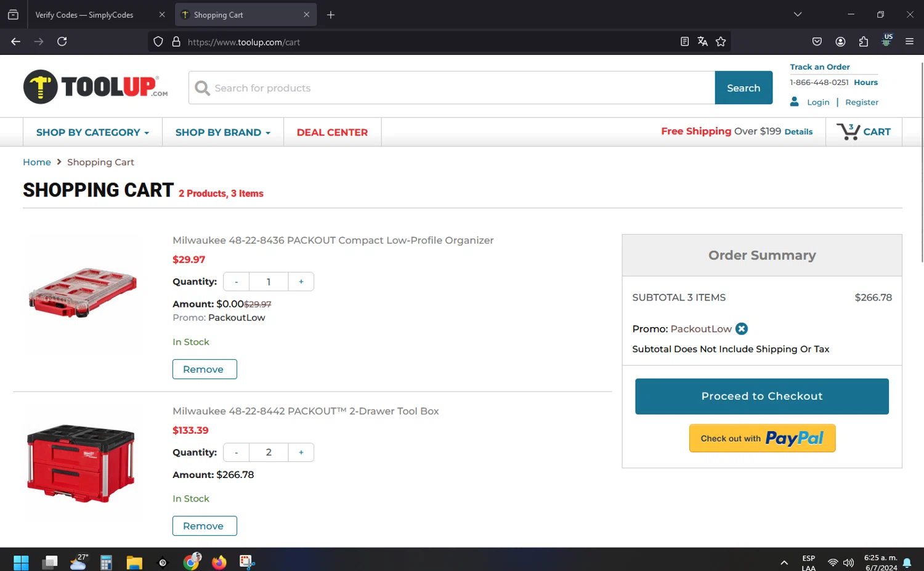Remove the PACKOUT 2-Drawer Tool Box item

click(205, 525)
